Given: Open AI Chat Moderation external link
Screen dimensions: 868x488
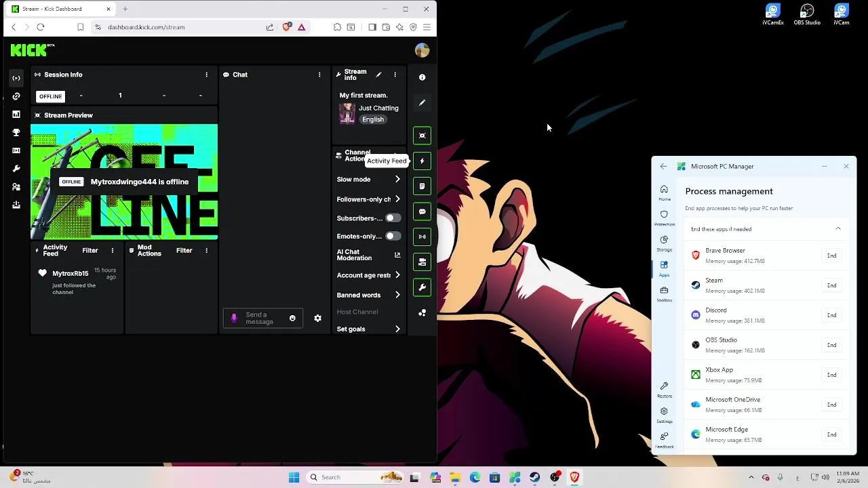Looking at the screenshot, I should point(397,255).
